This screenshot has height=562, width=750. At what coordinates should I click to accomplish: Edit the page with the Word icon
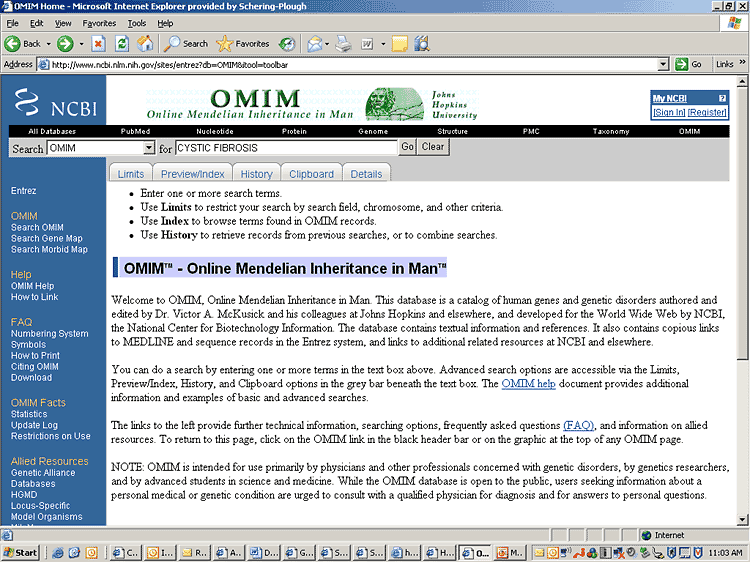[x=367, y=44]
